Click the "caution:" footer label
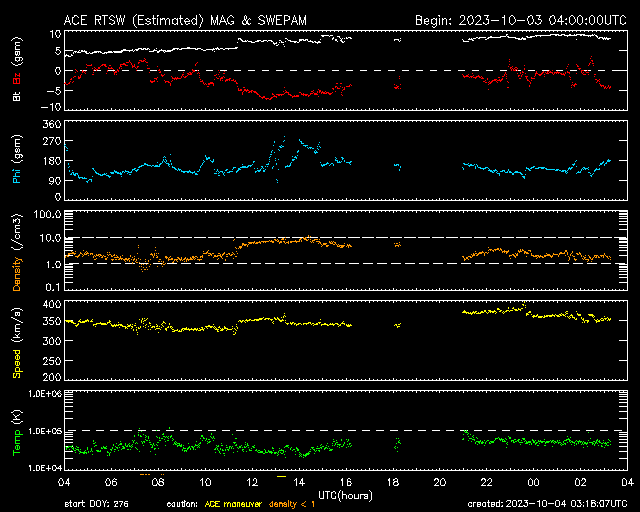Image resolution: width=640 pixels, height=512 pixels. [x=182, y=504]
